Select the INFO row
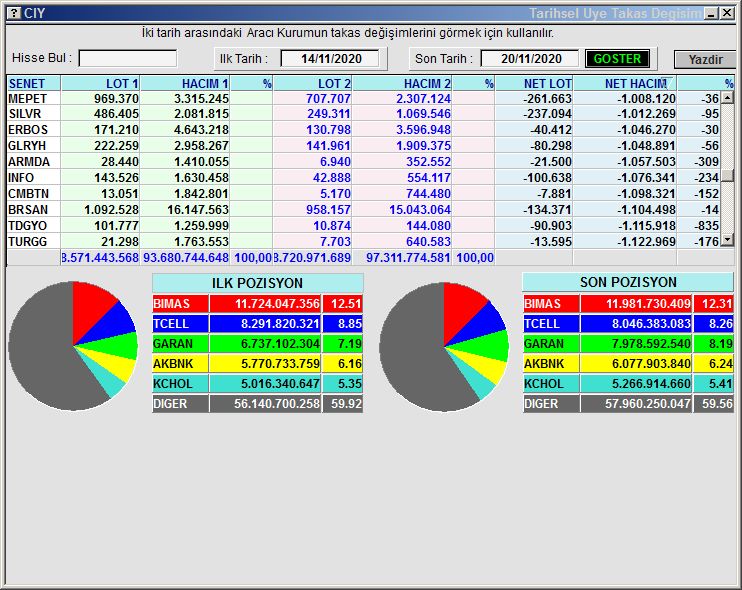Image resolution: width=742 pixels, height=590 pixels. pos(364,178)
